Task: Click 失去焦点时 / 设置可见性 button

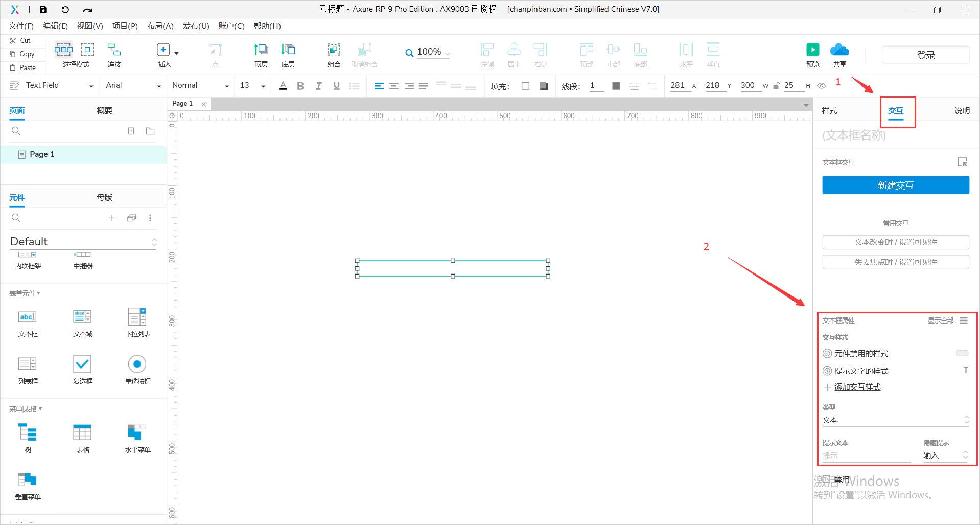Action: coord(895,262)
